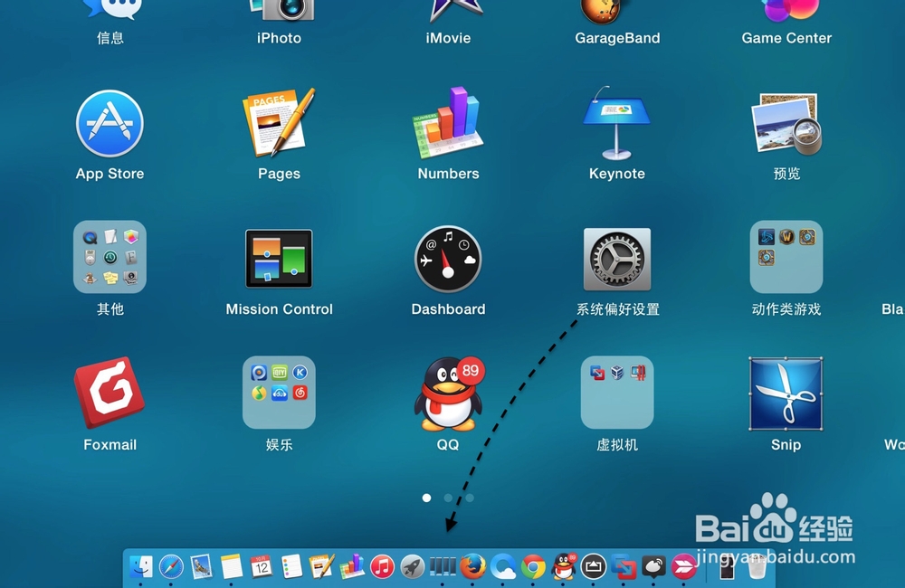Click the Pages icon in the Dock
The width and height of the screenshot is (905, 588).
click(321, 566)
